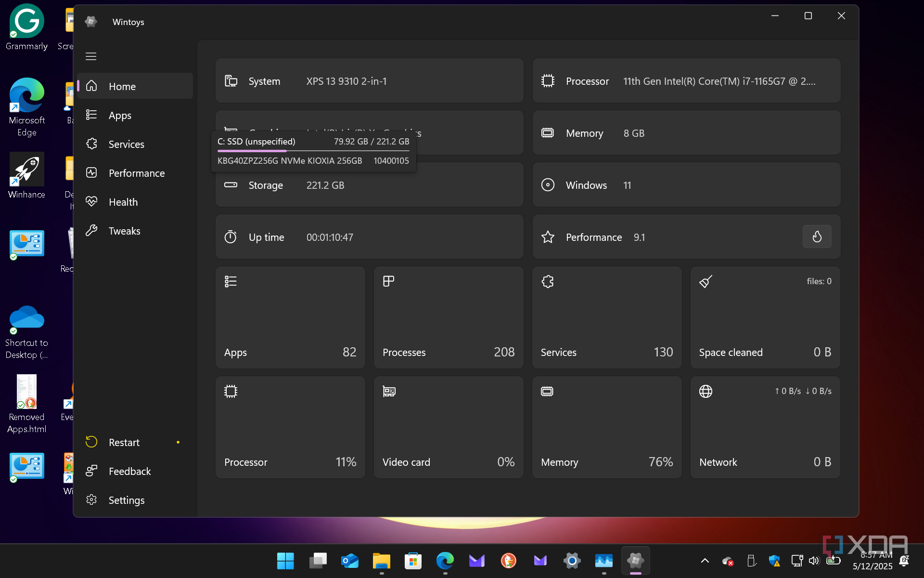
Task: Click the Memory icon in the 8 GB card
Action: pos(548,133)
